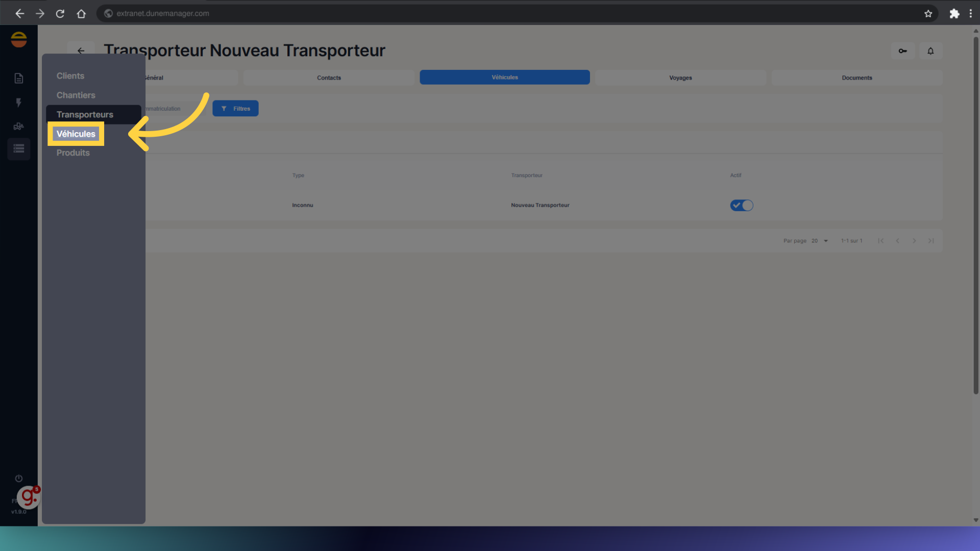This screenshot has height=551, width=980.
Task: Click the list/database sidebar icon
Action: (x=18, y=149)
